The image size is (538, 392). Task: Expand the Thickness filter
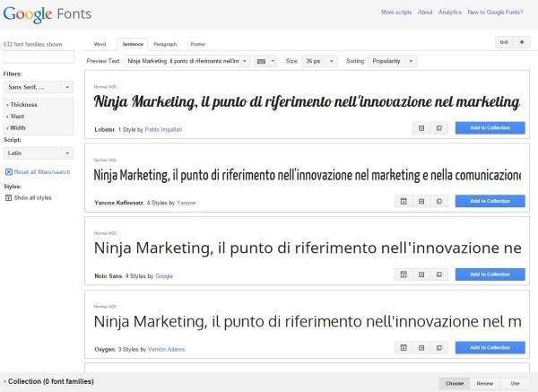(22, 105)
